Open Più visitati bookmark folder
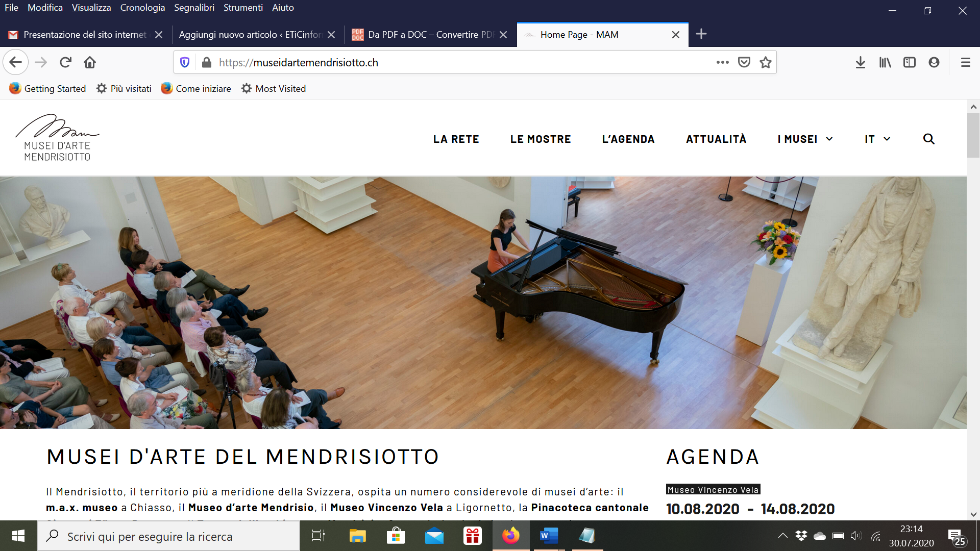The width and height of the screenshot is (980, 551). [x=124, y=88]
